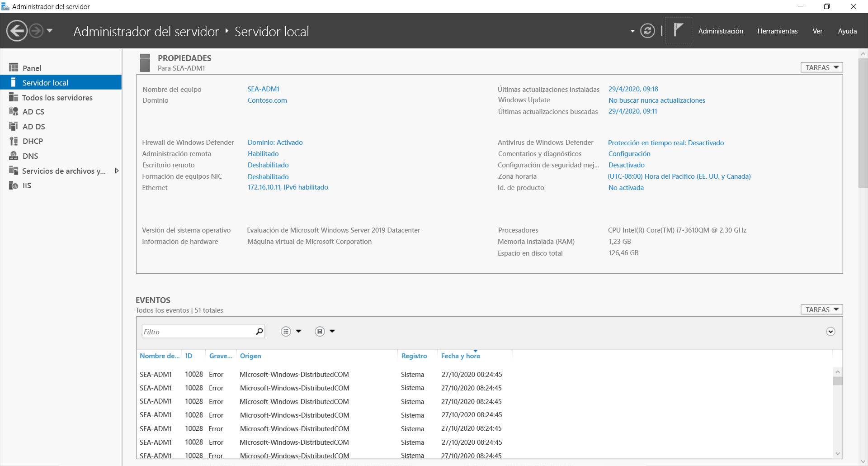
Task: Click the IIS role icon
Action: [14, 185]
